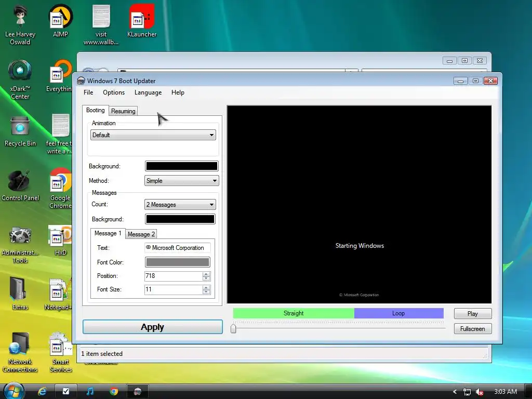Click the purple Loop segment
532x399 pixels.
point(398,313)
